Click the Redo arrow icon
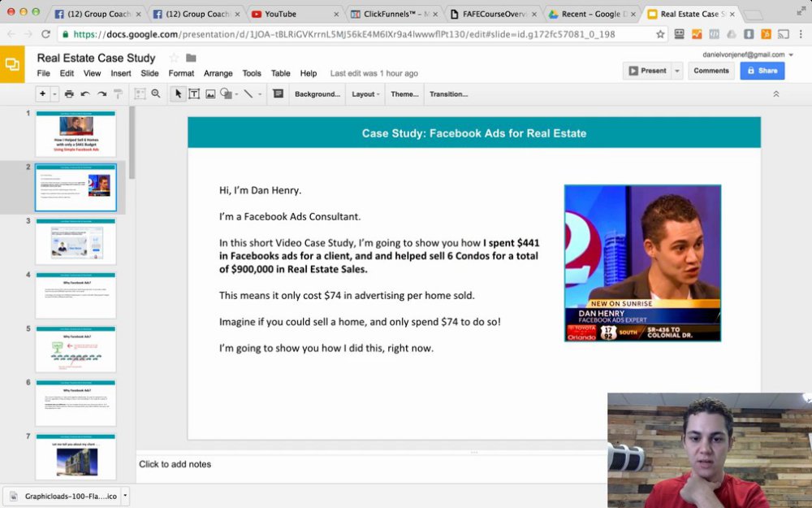 pyautogui.click(x=102, y=93)
